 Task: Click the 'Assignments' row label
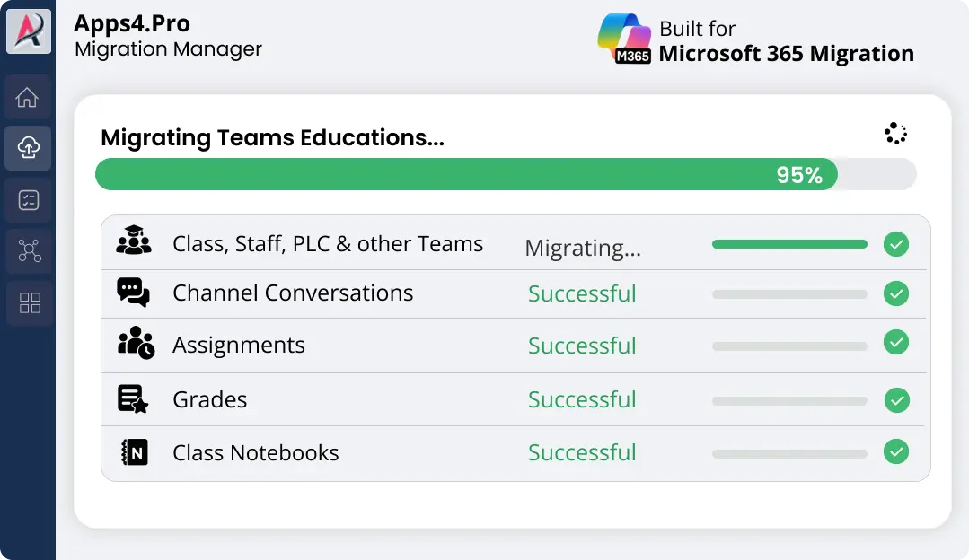coord(239,346)
